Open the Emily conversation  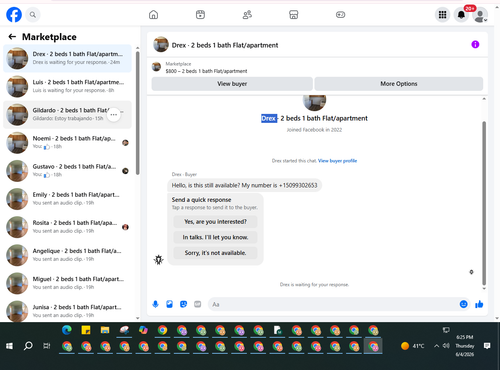pos(67,199)
